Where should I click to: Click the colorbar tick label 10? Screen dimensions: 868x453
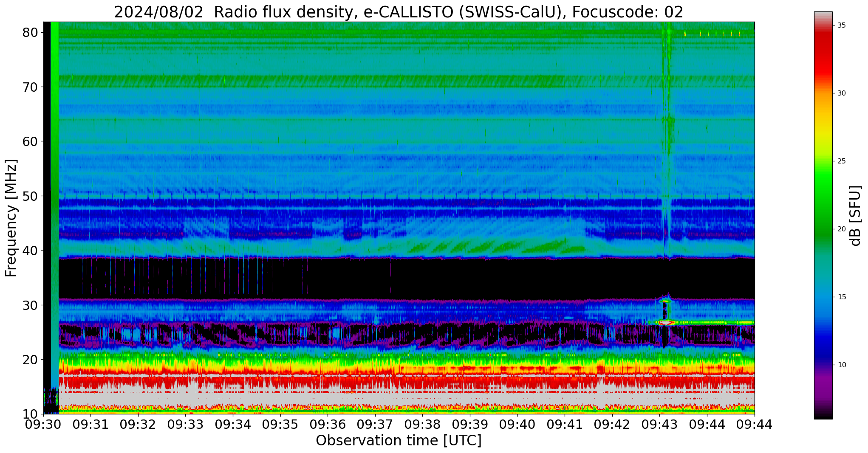point(841,365)
